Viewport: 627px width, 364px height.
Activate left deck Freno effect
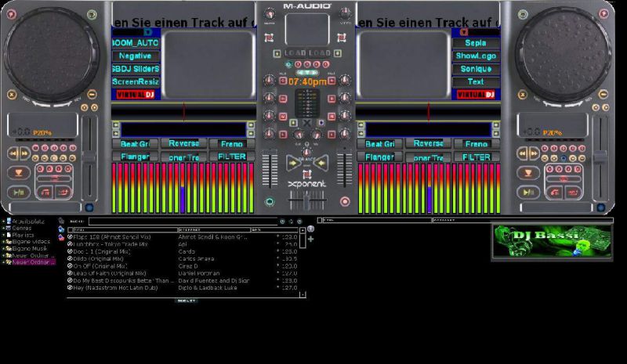232,144
